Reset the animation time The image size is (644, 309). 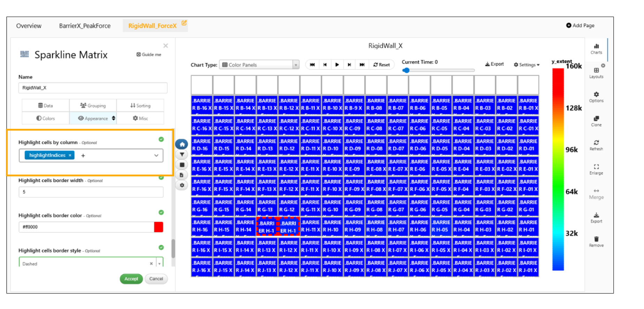(382, 65)
